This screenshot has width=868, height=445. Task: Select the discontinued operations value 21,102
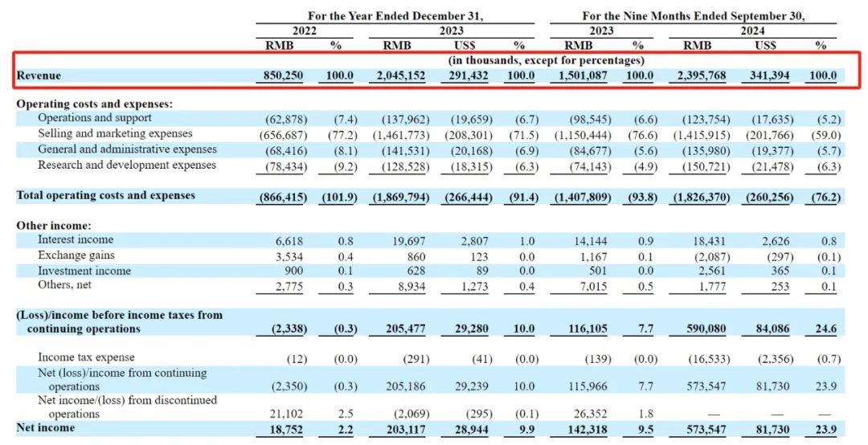pyautogui.click(x=285, y=414)
